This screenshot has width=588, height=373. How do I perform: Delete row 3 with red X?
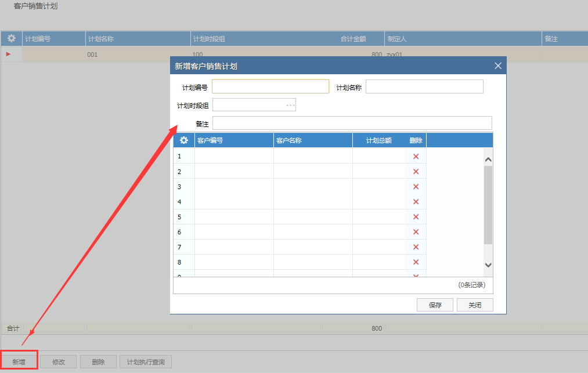[416, 187]
